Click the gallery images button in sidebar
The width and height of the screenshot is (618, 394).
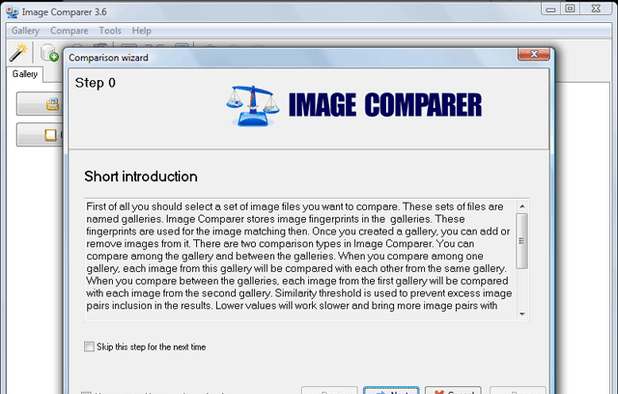click(39, 104)
